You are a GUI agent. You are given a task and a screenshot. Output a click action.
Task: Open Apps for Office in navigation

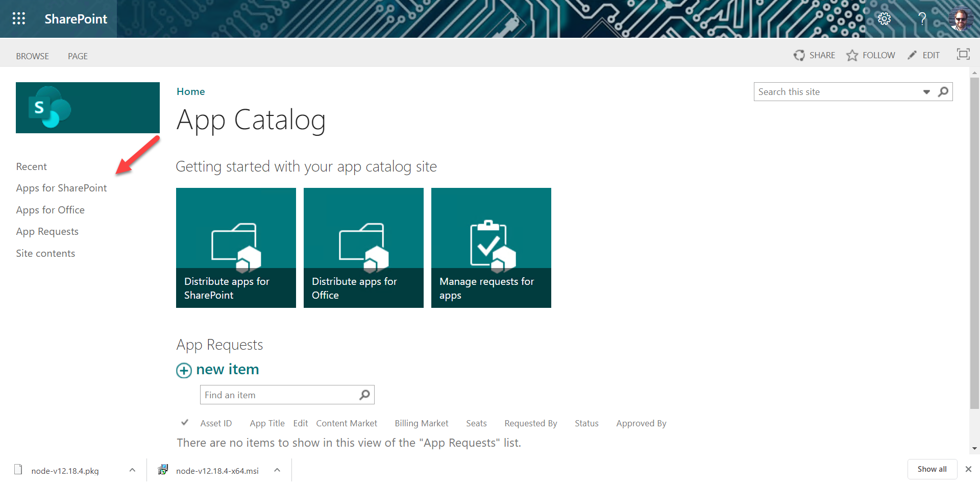pyautogui.click(x=50, y=210)
